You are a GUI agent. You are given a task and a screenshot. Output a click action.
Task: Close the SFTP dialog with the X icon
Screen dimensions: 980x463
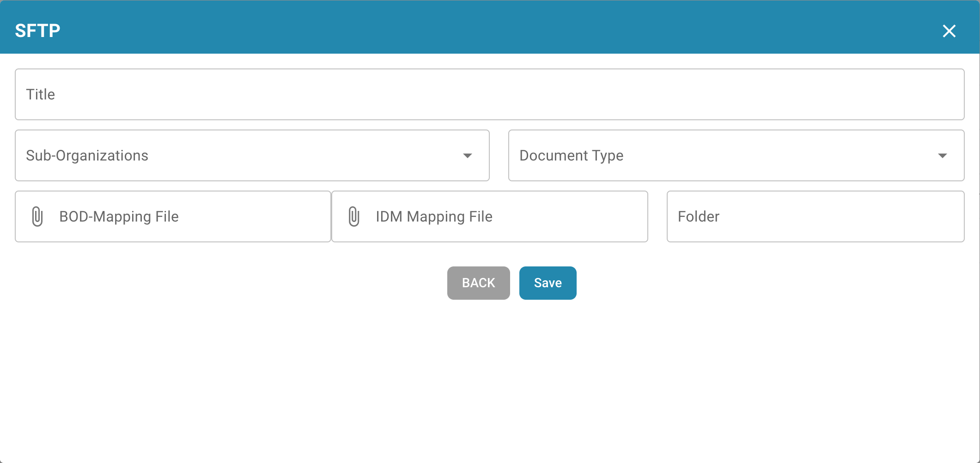click(x=949, y=31)
